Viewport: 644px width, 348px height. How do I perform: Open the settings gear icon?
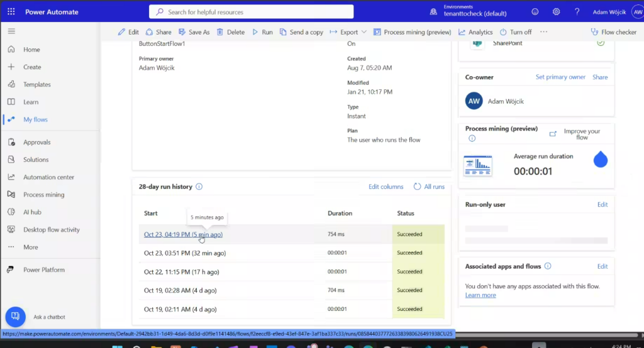[556, 12]
